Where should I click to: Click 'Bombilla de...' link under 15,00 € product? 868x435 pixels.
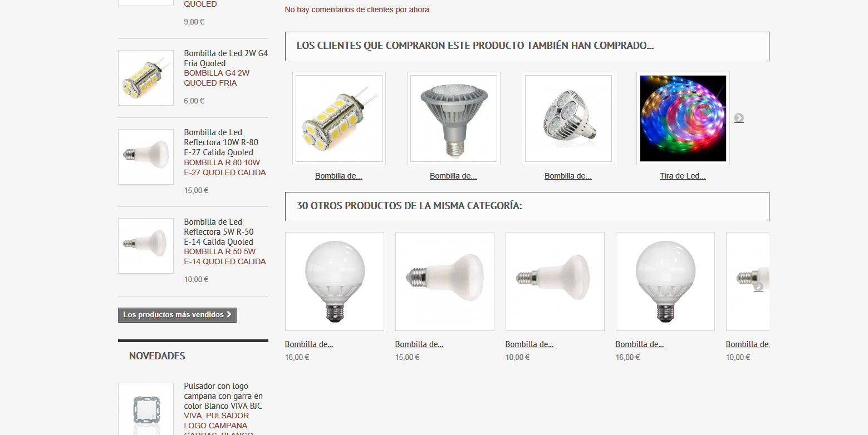(419, 344)
